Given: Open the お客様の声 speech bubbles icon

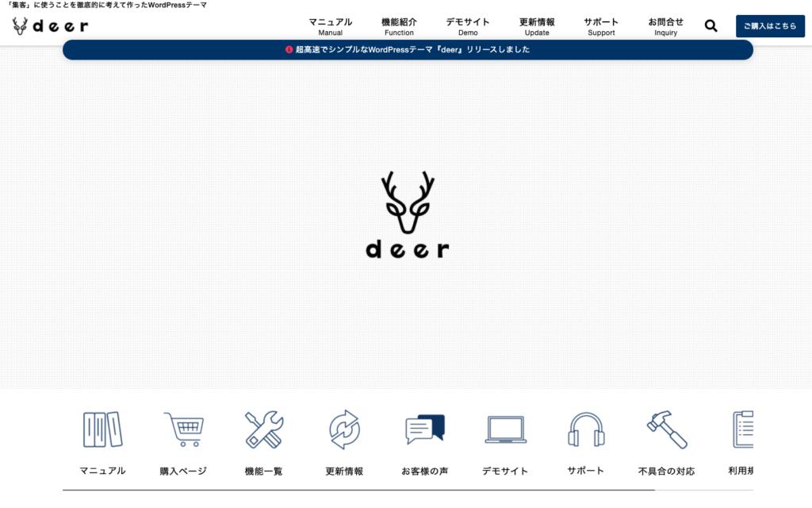Looking at the screenshot, I should (425, 429).
